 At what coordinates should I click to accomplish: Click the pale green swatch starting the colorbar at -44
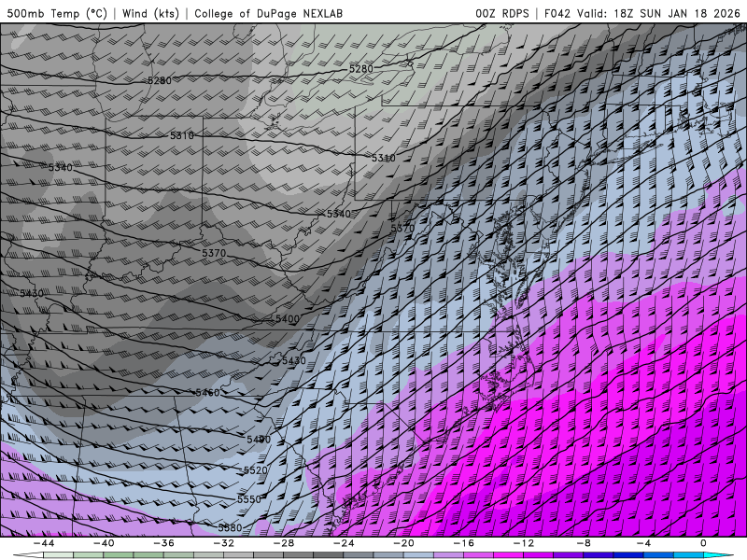click(58, 555)
